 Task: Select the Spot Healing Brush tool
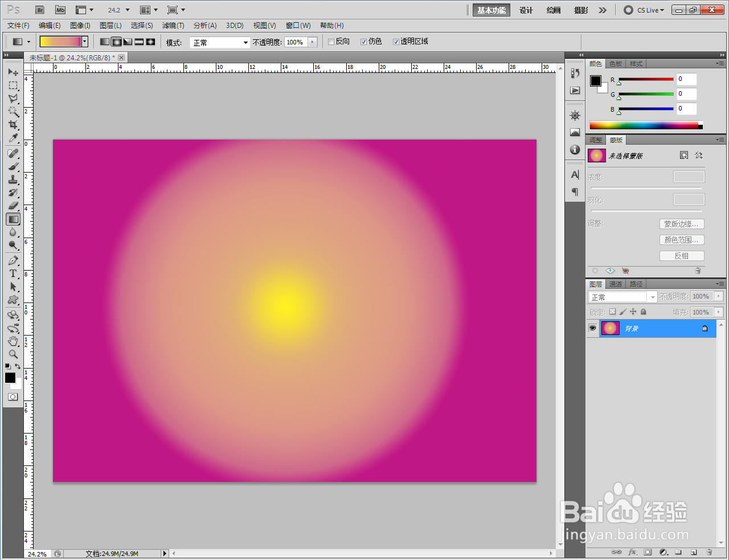pyautogui.click(x=13, y=153)
